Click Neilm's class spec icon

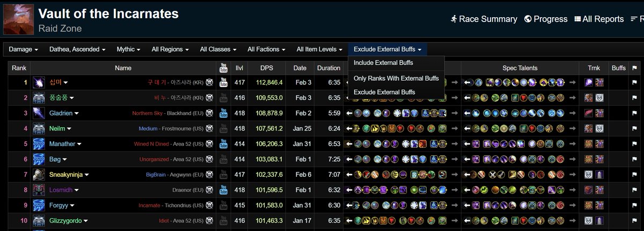[x=39, y=129]
